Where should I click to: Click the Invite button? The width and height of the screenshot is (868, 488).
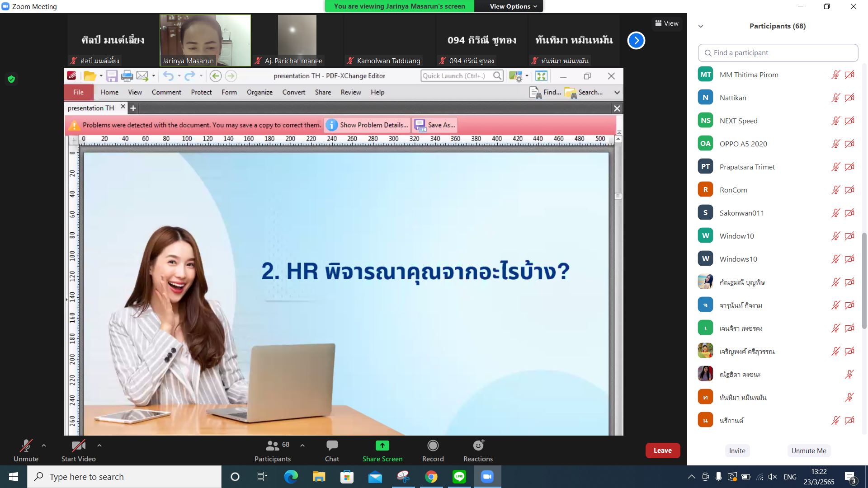(x=737, y=450)
